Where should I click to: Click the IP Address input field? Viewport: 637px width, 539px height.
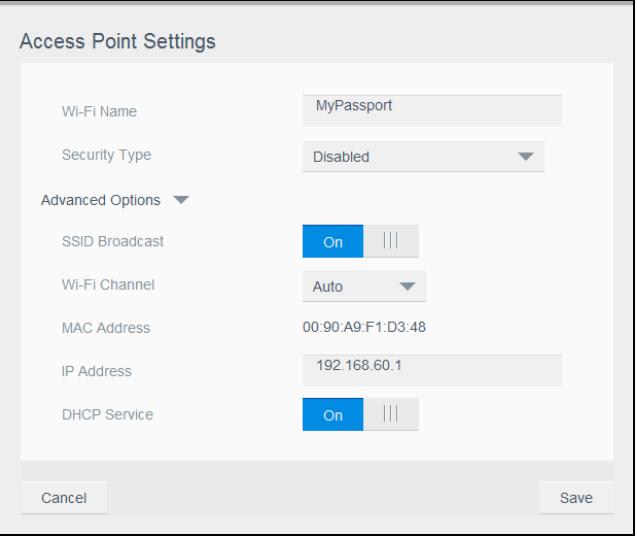coord(432,370)
